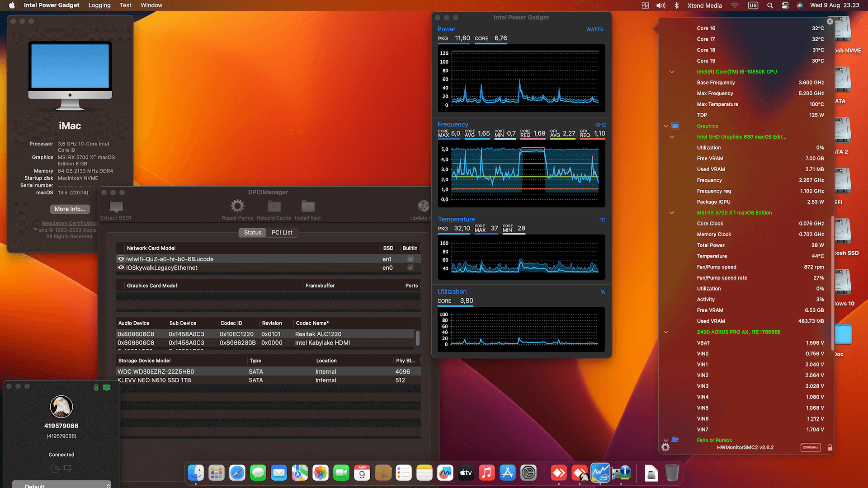The height and width of the screenshot is (488, 868).
Task: Open the Window menu
Action: pyautogui.click(x=151, y=5)
